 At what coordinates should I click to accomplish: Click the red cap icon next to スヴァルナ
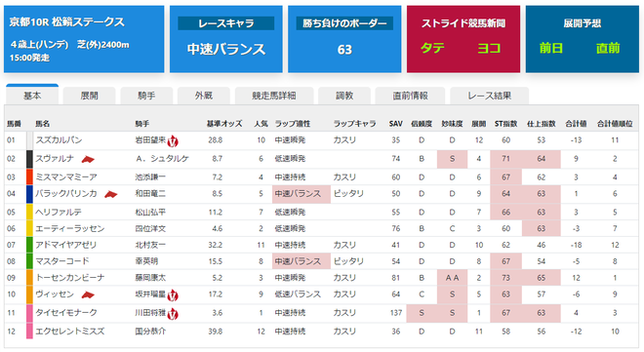[x=88, y=159]
